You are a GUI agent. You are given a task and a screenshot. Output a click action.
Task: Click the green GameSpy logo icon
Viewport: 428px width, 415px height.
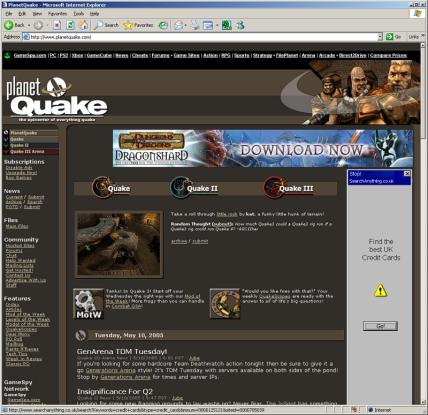pyautogui.click(x=7, y=55)
